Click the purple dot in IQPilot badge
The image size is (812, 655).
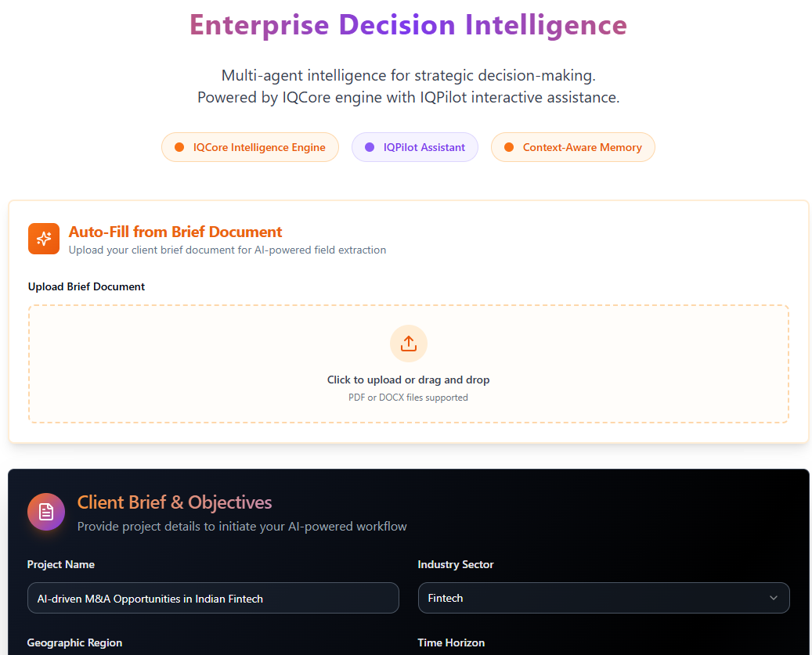[x=370, y=147]
